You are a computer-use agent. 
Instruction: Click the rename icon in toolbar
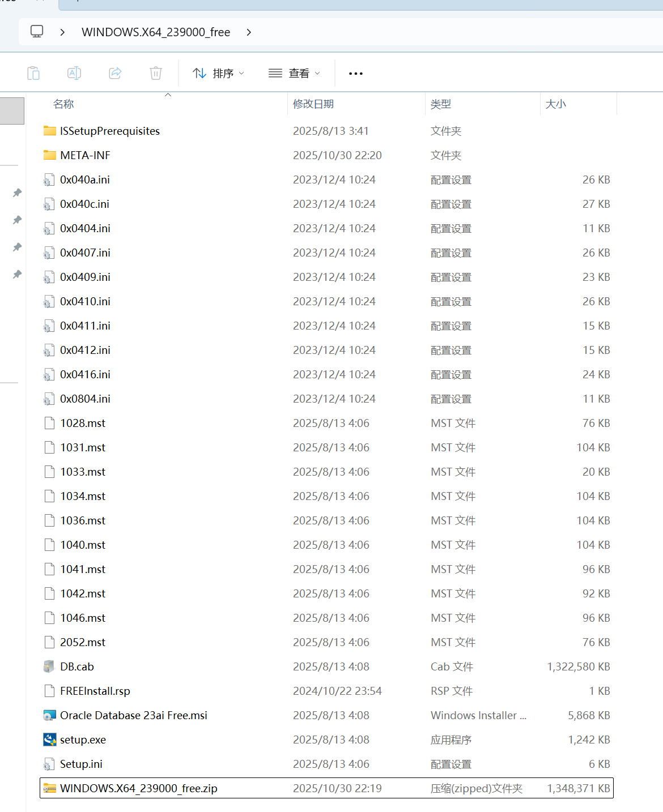click(x=74, y=73)
